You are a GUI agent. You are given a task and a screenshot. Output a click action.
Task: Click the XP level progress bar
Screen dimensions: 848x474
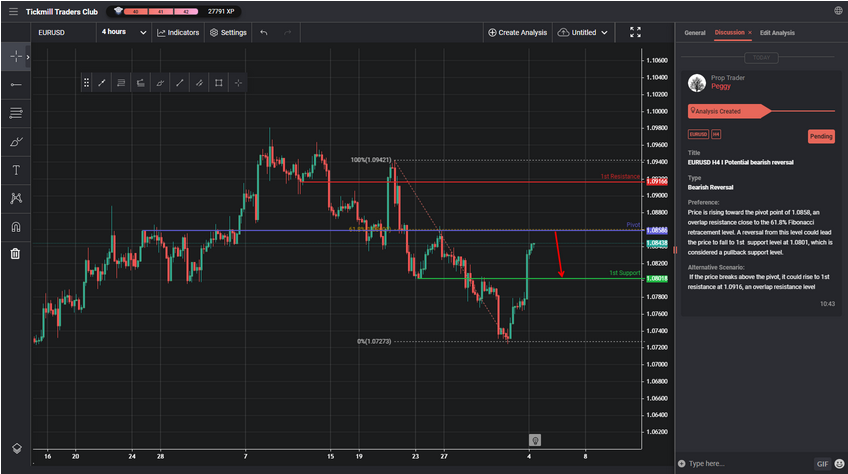click(161, 11)
